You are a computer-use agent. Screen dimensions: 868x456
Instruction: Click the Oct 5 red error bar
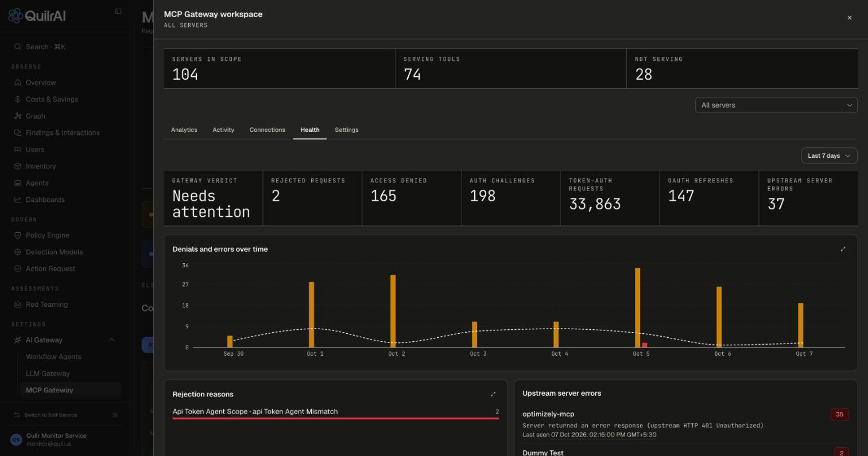645,345
